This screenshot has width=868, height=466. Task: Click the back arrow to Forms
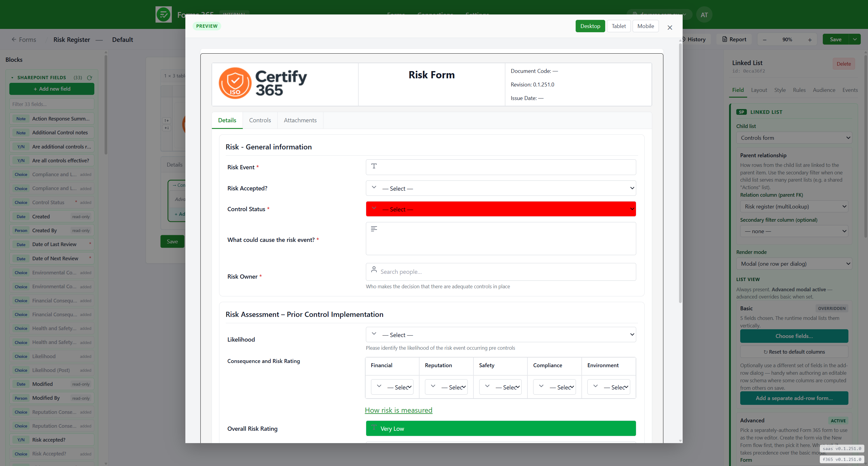[x=14, y=39]
